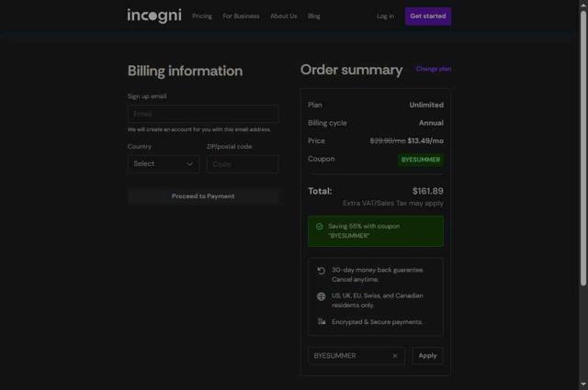588x390 pixels.
Task: Go to About Us
Action: tap(284, 17)
